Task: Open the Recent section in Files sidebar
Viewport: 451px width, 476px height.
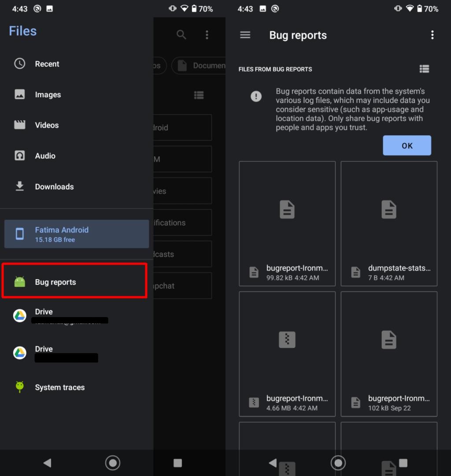Action: [x=47, y=64]
